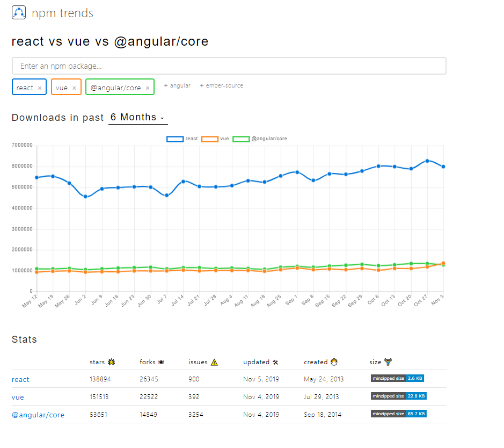Click the created column baby icon

(x=334, y=362)
